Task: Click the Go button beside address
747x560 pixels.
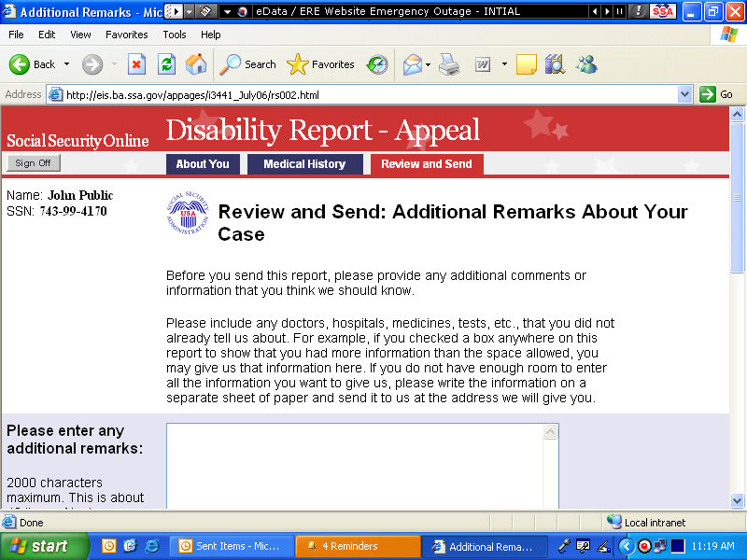Action: (x=717, y=94)
